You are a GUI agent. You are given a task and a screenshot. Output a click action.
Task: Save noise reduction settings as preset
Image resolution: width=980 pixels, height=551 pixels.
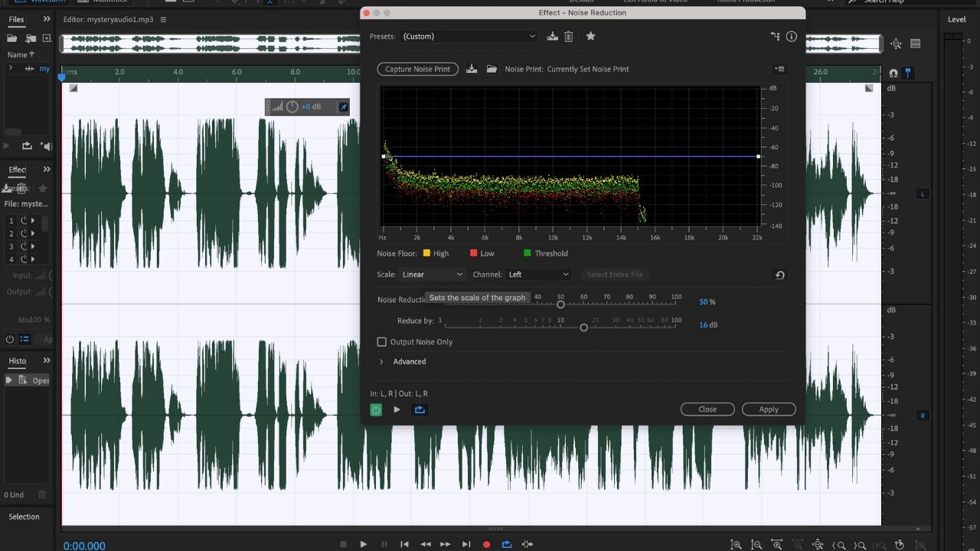[553, 36]
